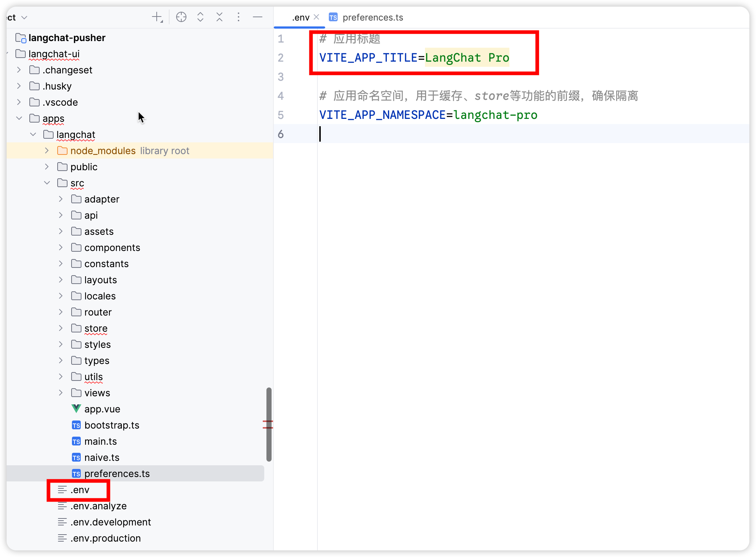Hide the project panel with minimize icon
The image size is (756, 557).
258,17
